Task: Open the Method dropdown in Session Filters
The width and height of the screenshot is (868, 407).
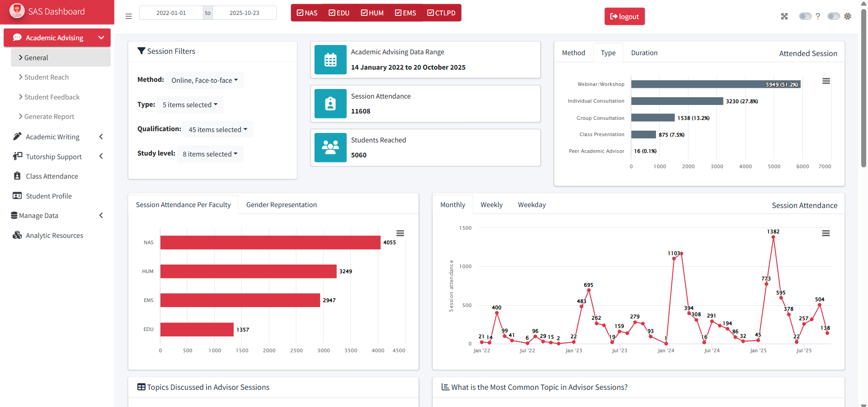Action: click(x=205, y=80)
